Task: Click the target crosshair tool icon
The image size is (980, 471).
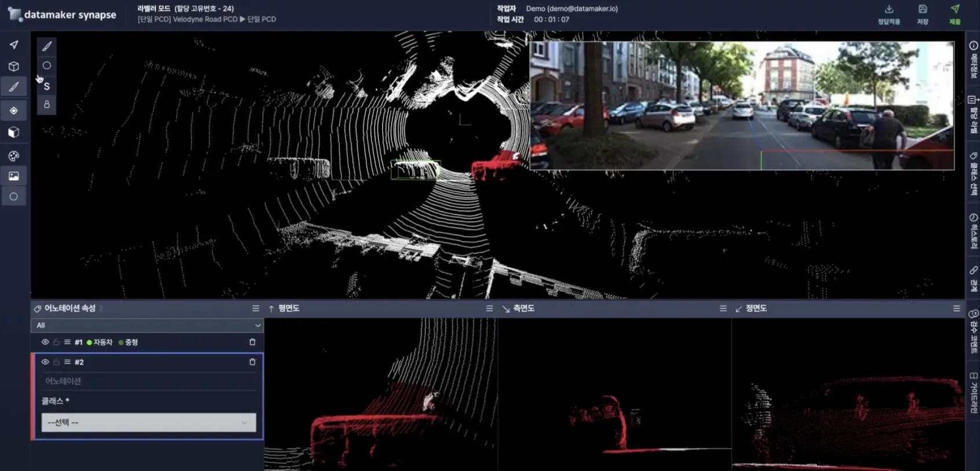Action: pos(14,111)
